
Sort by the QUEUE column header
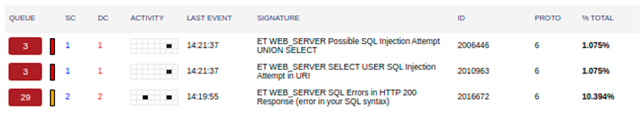coord(22,18)
